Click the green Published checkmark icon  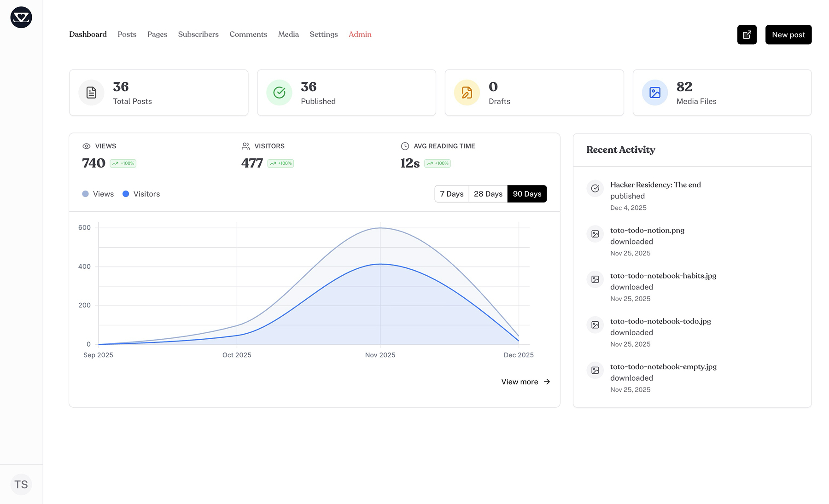(x=279, y=93)
